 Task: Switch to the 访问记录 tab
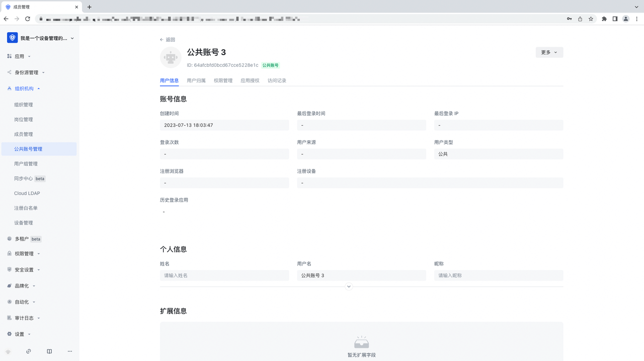point(277,80)
